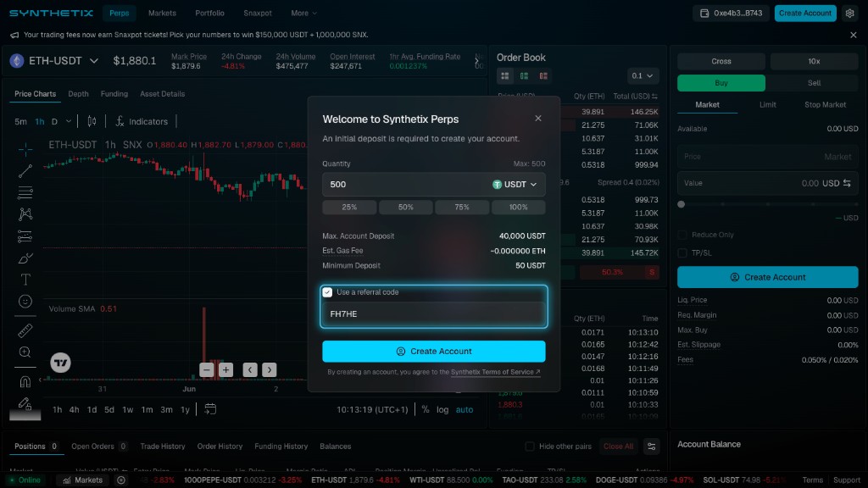
Task: Open the Indicators menu
Action: [x=142, y=121]
